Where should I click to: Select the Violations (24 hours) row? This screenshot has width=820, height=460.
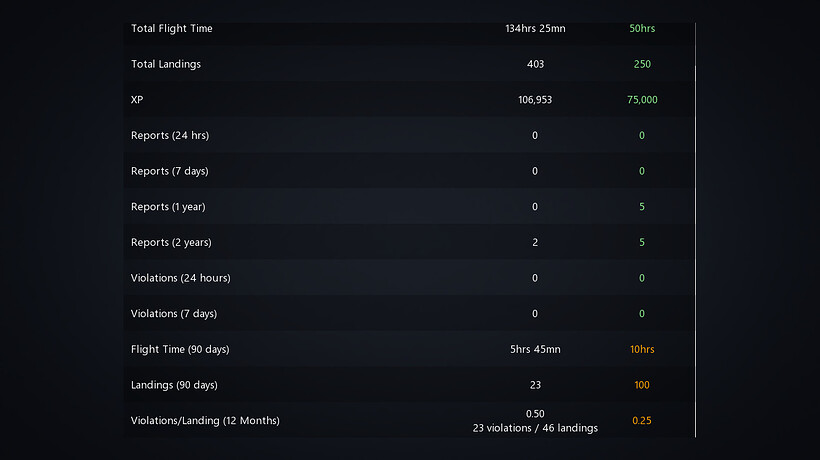[181, 278]
